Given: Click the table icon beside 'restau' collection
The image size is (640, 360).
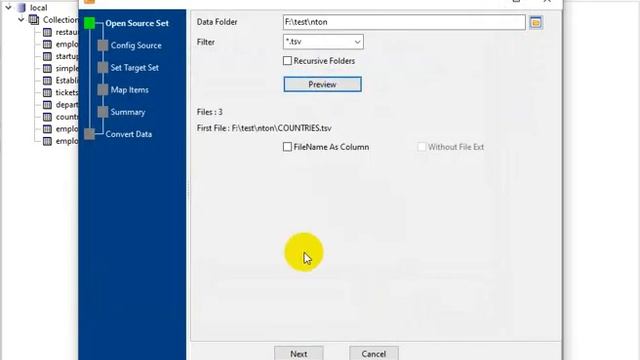Looking at the screenshot, I should (x=47, y=32).
